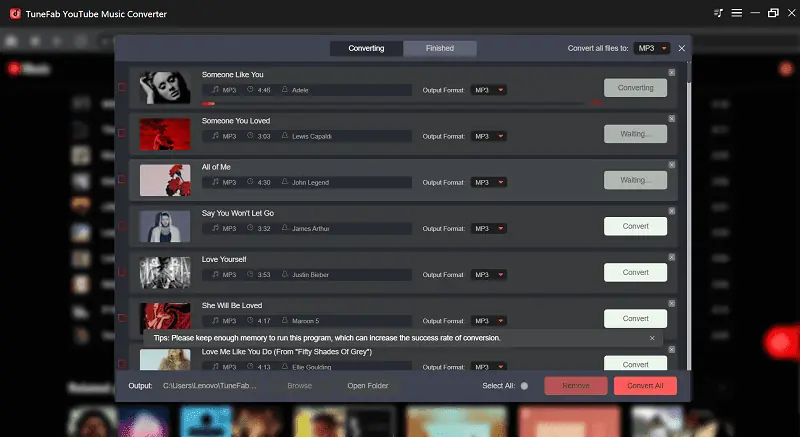Click the red floating add button at right
The height and width of the screenshot is (437, 800).
[781, 342]
